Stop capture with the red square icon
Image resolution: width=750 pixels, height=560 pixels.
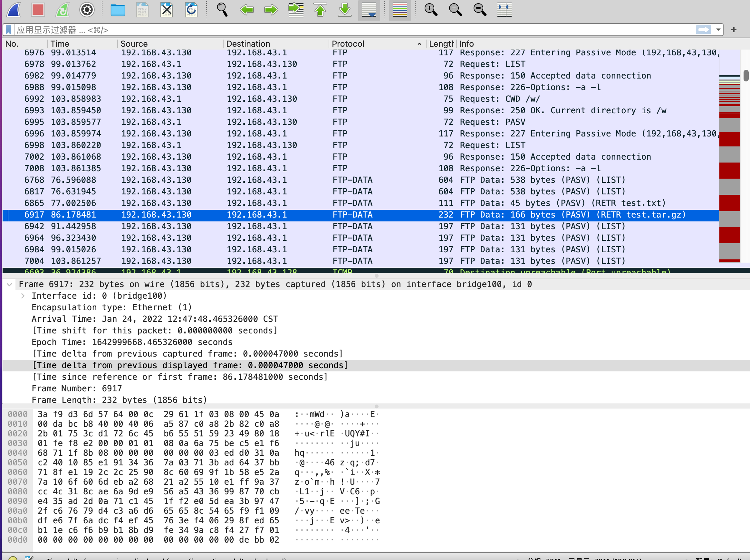tap(38, 9)
